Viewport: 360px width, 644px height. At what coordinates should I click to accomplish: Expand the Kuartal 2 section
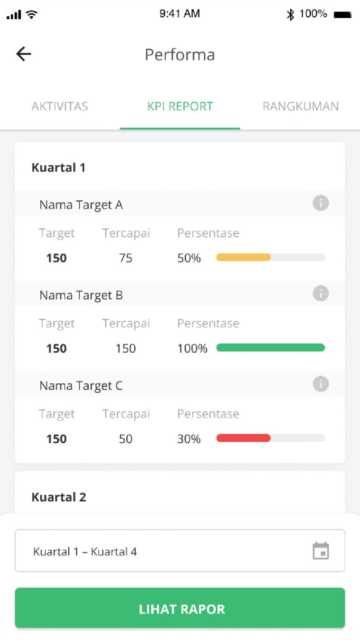tap(59, 497)
